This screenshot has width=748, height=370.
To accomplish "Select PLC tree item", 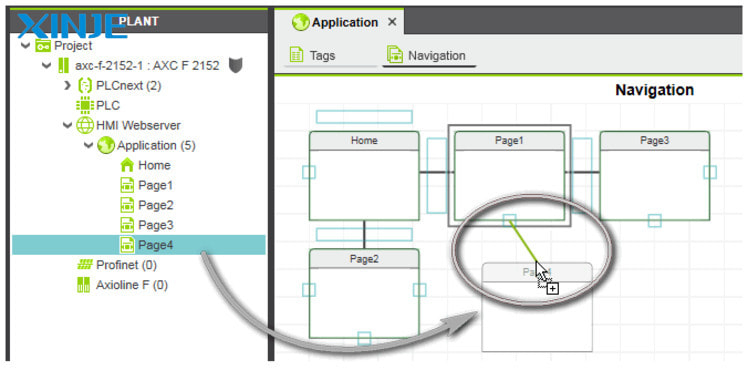I will tap(108, 106).
